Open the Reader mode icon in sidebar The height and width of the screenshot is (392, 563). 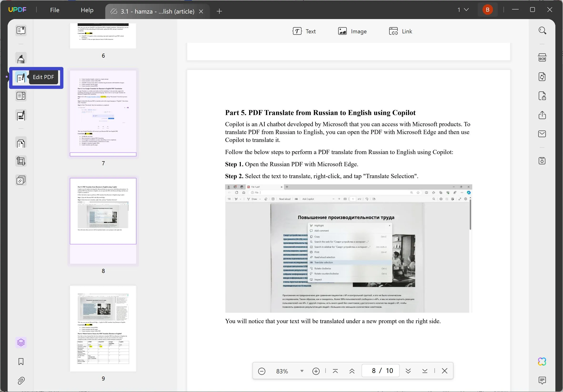[x=21, y=31]
